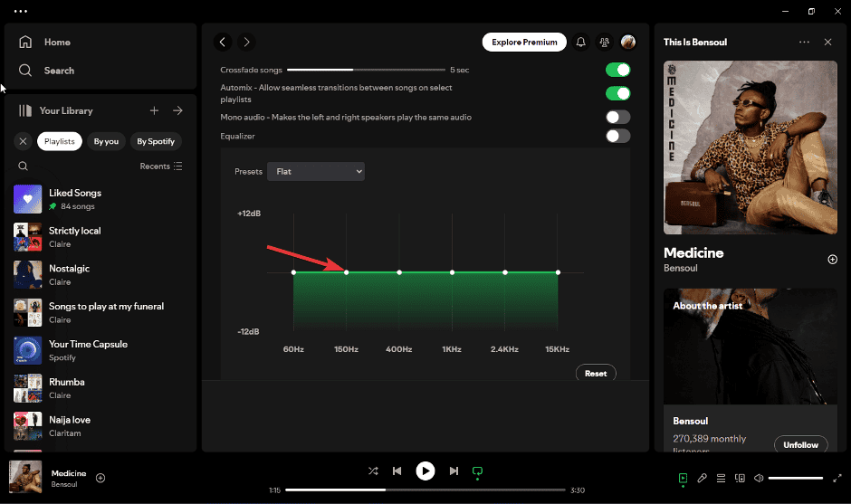The width and height of the screenshot is (851, 504).
Task: Open the Liked Songs playlist
Action: (x=100, y=199)
